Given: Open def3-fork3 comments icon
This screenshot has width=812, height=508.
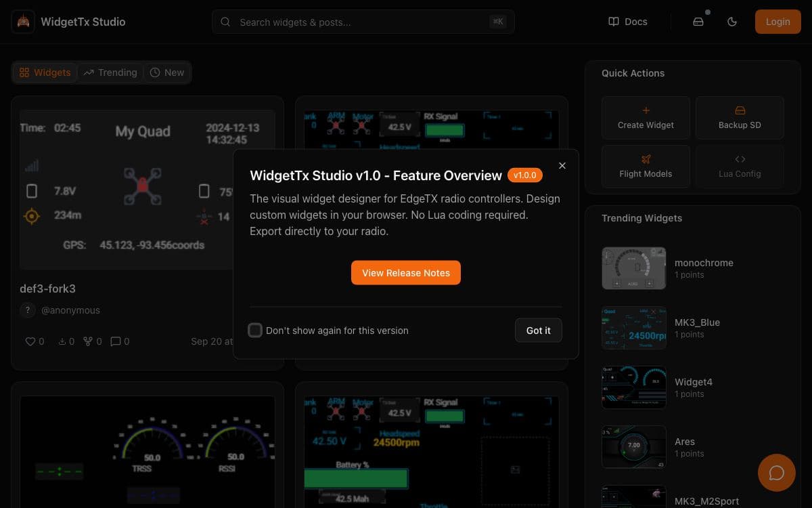Looking at the screenshot, I should click(115, 341).
